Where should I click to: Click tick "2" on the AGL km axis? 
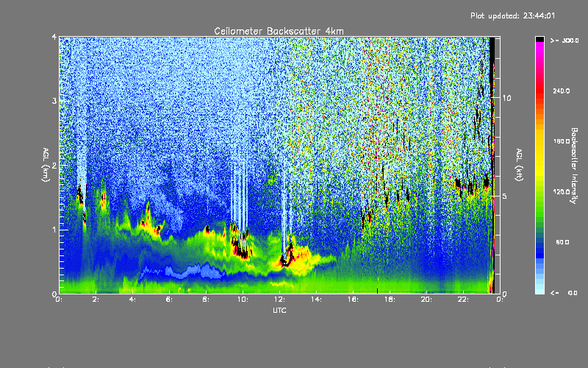[54, 166]
